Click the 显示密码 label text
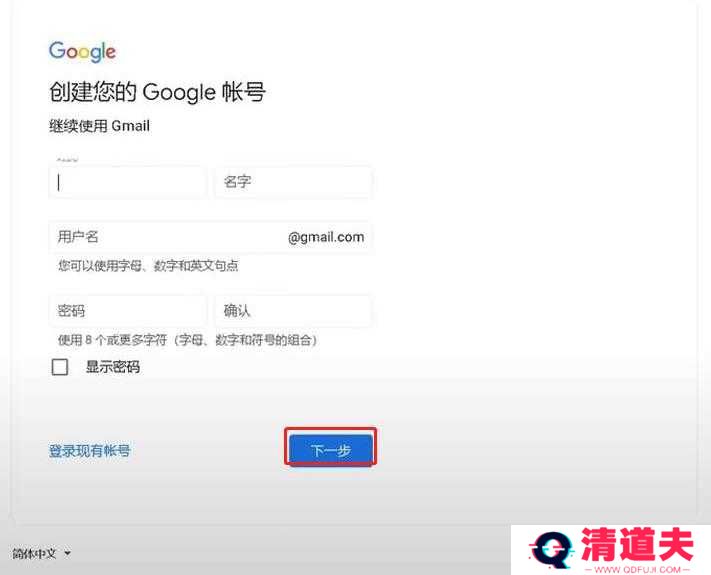 113,367
